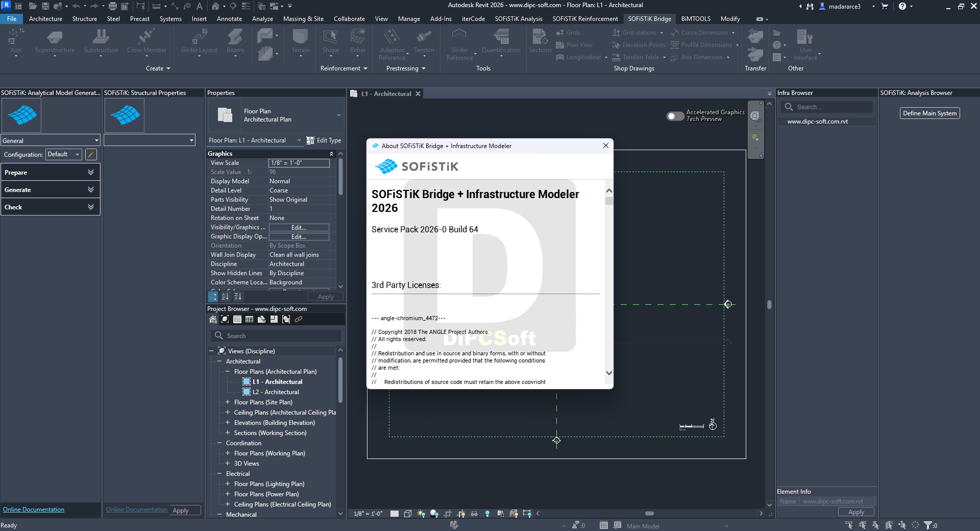The height and width of the screenshot is (531, 980).
Task: Click sort by category icon in Properties
Action: click(x=213, y=296)
